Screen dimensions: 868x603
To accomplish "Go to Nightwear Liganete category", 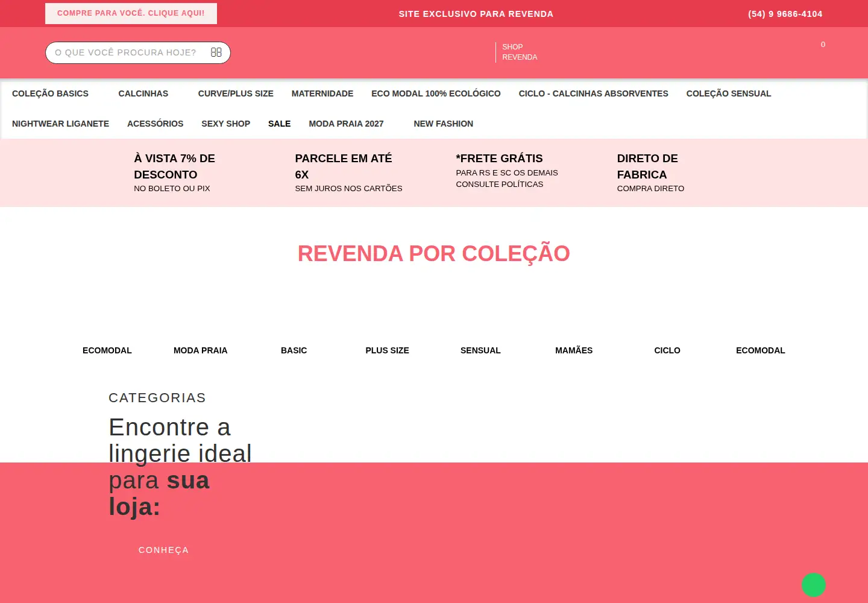I will (60, 124).
